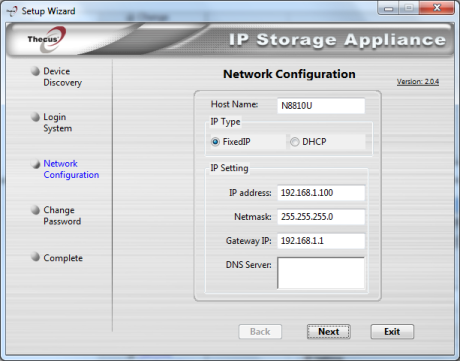Click the Device Discovery step bullet
The image size is (460, 361).
click(x=35, y=71)
